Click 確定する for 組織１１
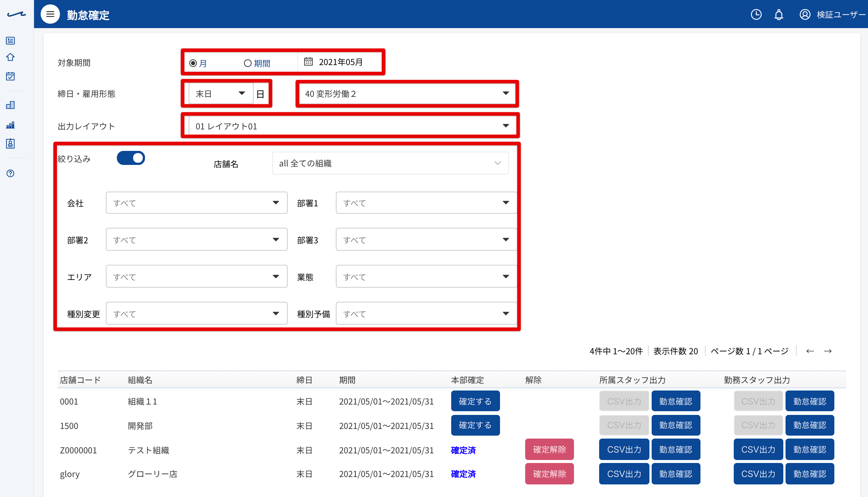 click(475, 401)
